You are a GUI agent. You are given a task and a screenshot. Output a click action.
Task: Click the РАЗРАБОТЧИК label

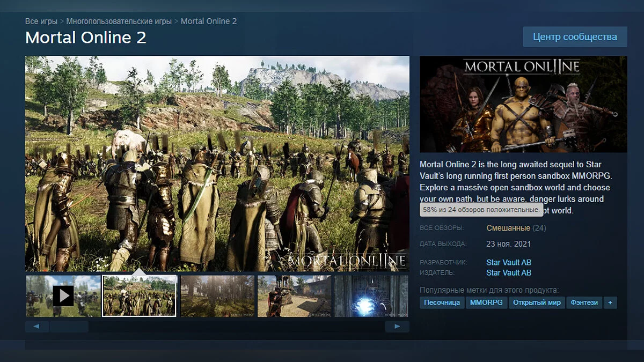tap(444, 262)
